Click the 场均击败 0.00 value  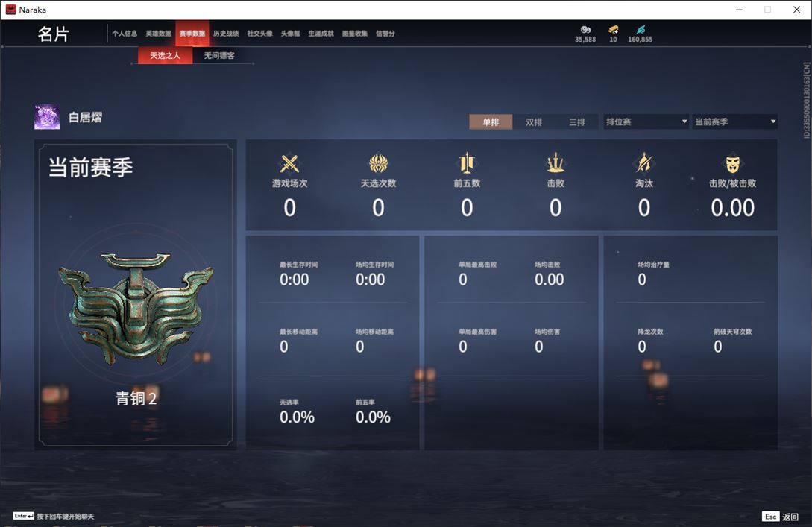pos(550,280)
